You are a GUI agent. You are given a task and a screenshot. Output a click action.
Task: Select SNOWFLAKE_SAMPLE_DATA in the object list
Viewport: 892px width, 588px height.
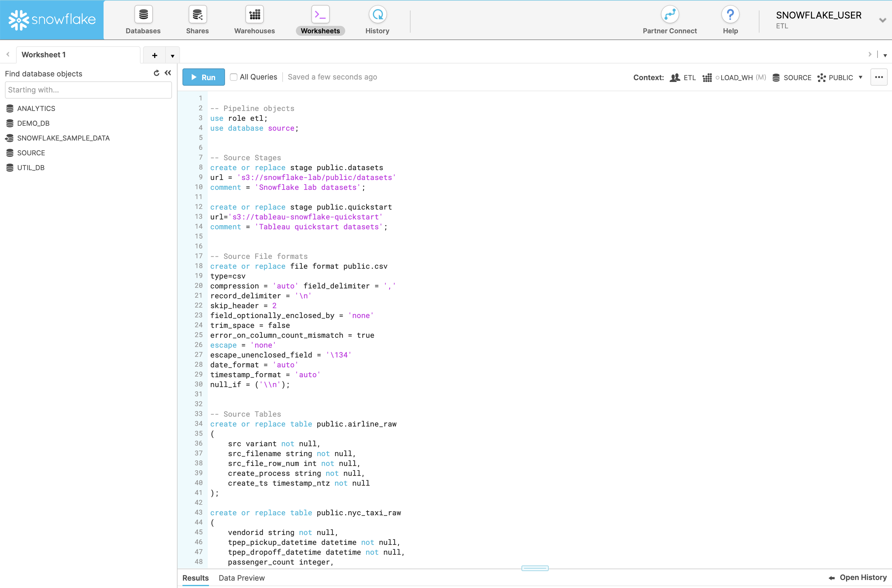(63, 138)
